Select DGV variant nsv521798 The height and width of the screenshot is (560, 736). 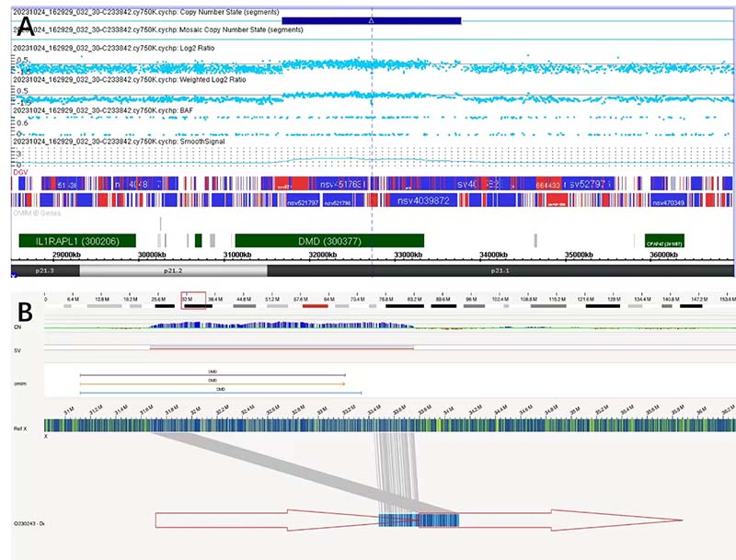[338, 202]
